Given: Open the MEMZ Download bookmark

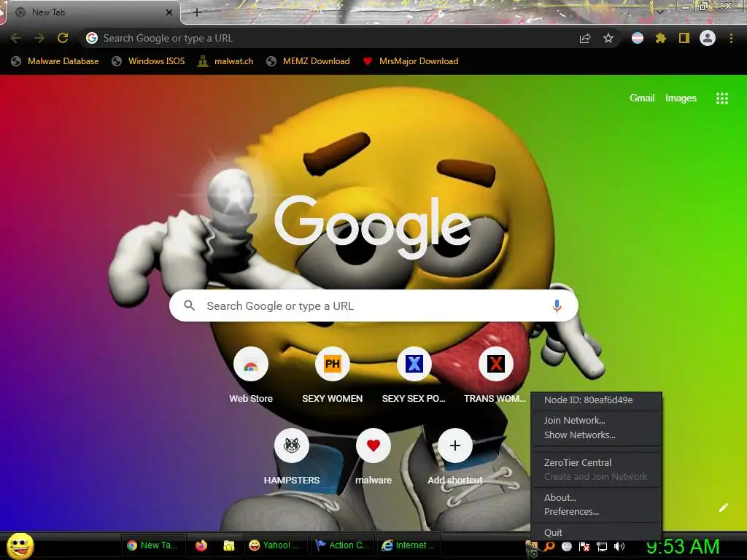Looking at the screenshot, I should tap(309, 61).
